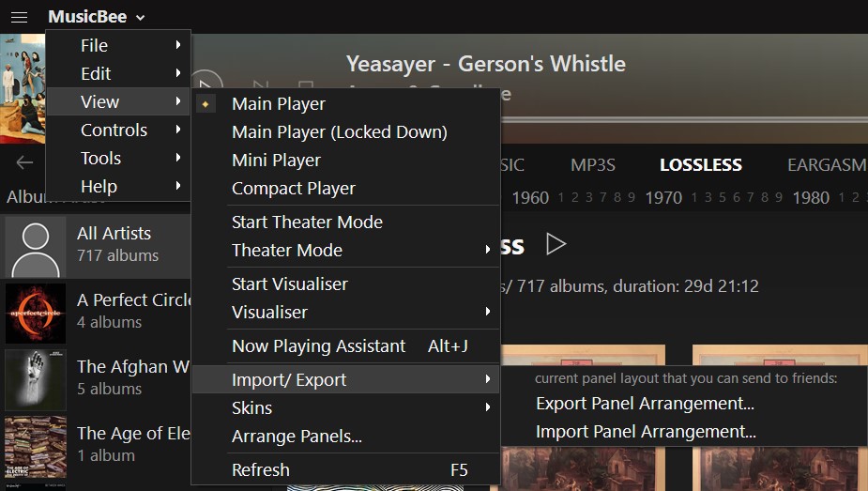The width and height of the screenshot is (868, 491).
Task: Expand the Theater Mode submenu
Action: click(x=346, y=251)
